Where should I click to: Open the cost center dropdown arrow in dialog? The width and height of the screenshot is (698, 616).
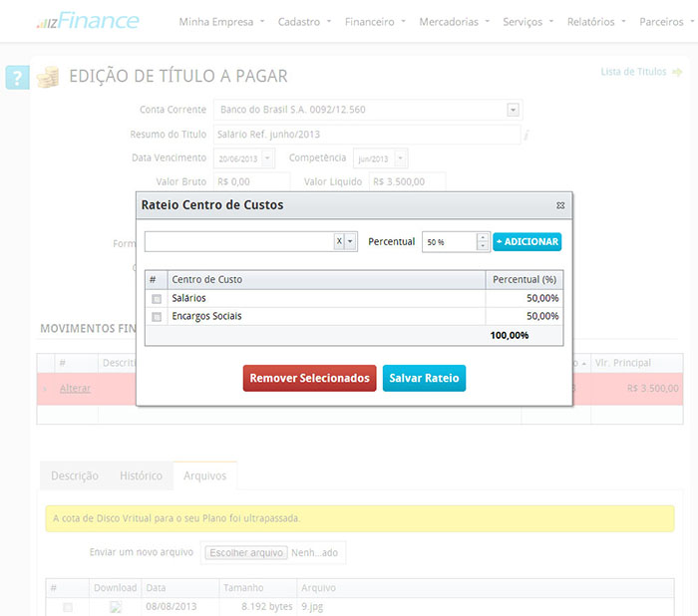(x=350, y=241)
